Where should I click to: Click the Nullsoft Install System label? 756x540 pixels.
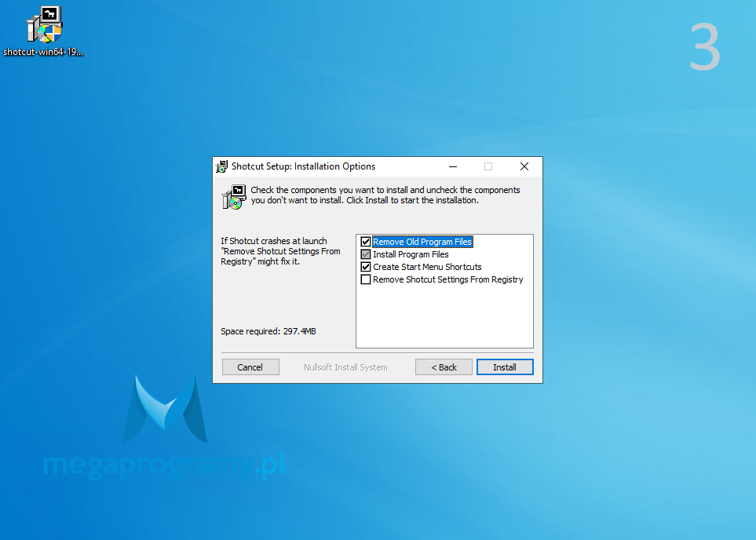pos(345,367)
